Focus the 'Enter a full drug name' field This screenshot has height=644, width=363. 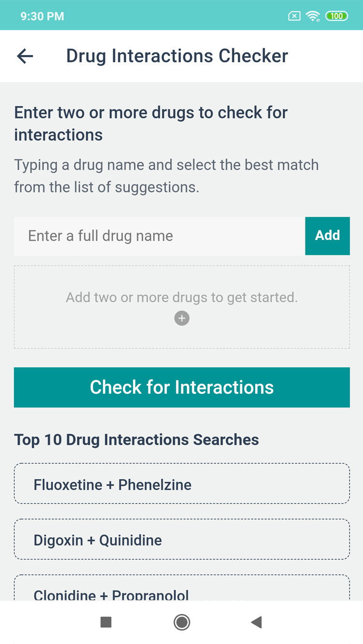pos(160,236)
